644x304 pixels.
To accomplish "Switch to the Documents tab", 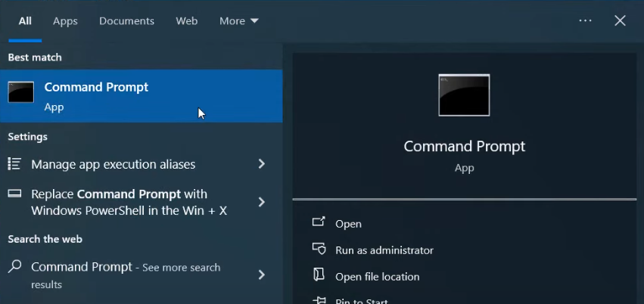I will coord(126,21).
